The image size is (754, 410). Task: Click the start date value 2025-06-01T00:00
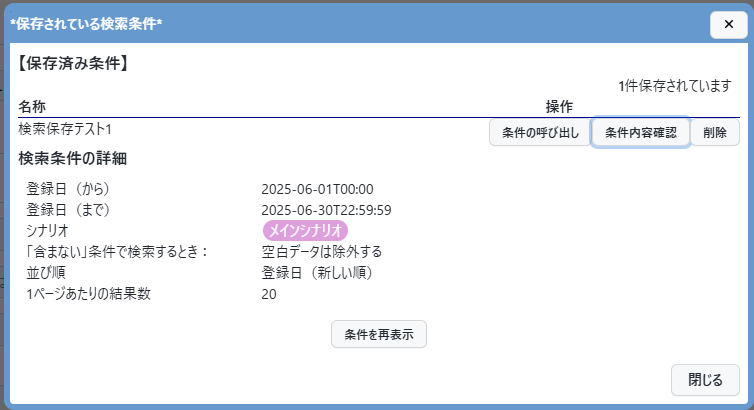pyautogui.click(x=317, y=189)
